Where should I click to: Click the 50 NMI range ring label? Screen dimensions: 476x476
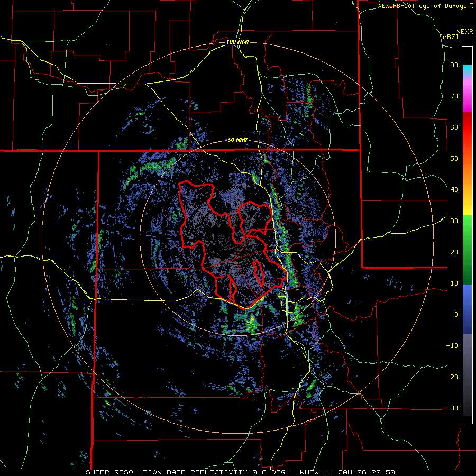237,140
